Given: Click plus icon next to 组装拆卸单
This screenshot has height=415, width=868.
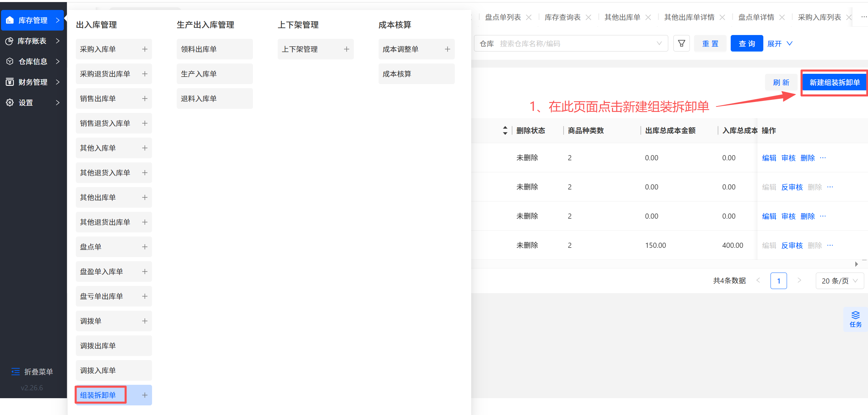Looking at the screenshot, I should [145, 395].
